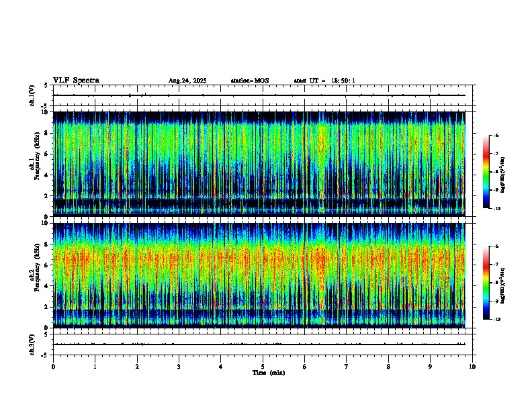Click the date text "Aug.24, 2025"

click(x=187, y=81)
